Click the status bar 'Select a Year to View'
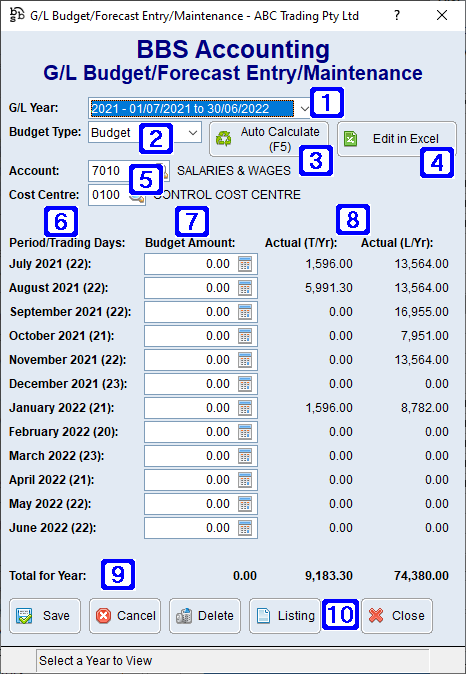Screen dimensions: 466x674 pos(95,661)
